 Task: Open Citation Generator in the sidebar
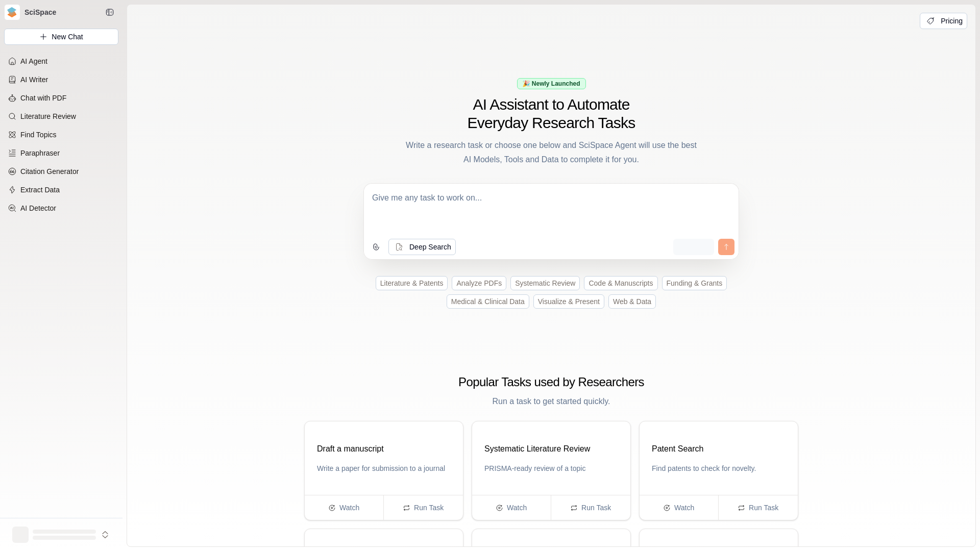click(61, 171)
